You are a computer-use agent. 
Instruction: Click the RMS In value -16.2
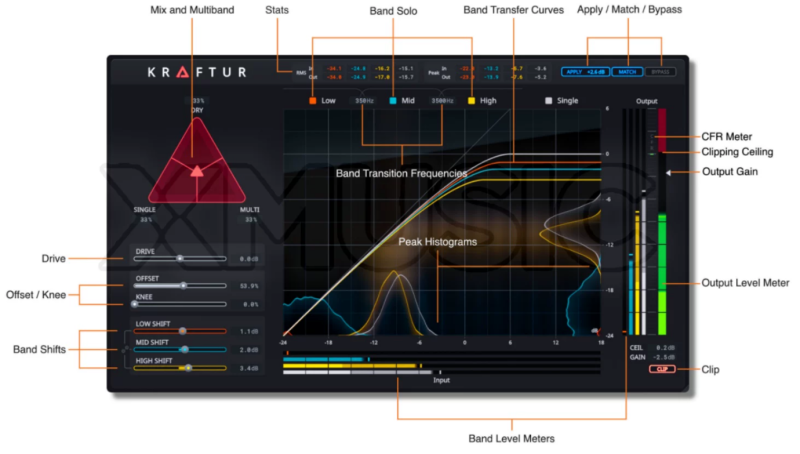tap(382, 68)
